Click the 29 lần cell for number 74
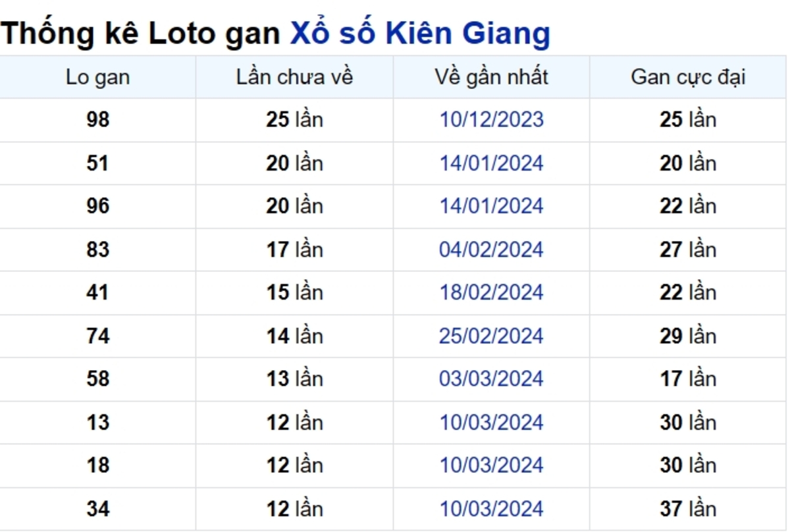Viewport: 790px width, 532px height. tap(688, 336)
